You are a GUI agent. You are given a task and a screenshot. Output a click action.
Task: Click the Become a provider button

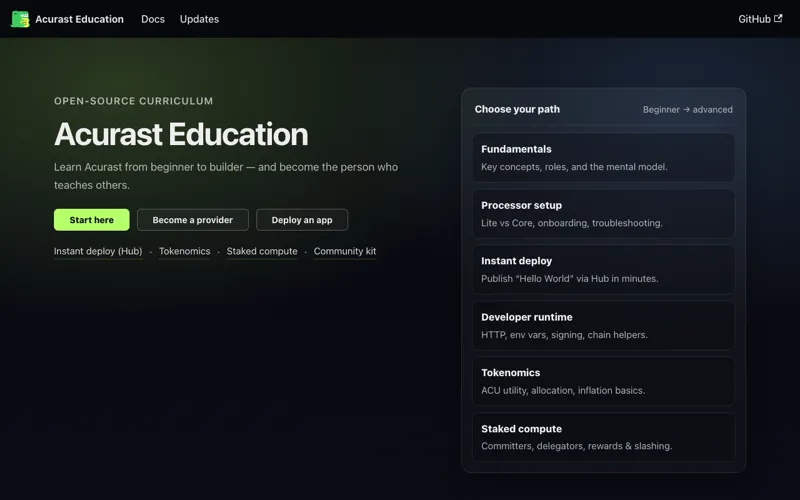tap(193, 220)
